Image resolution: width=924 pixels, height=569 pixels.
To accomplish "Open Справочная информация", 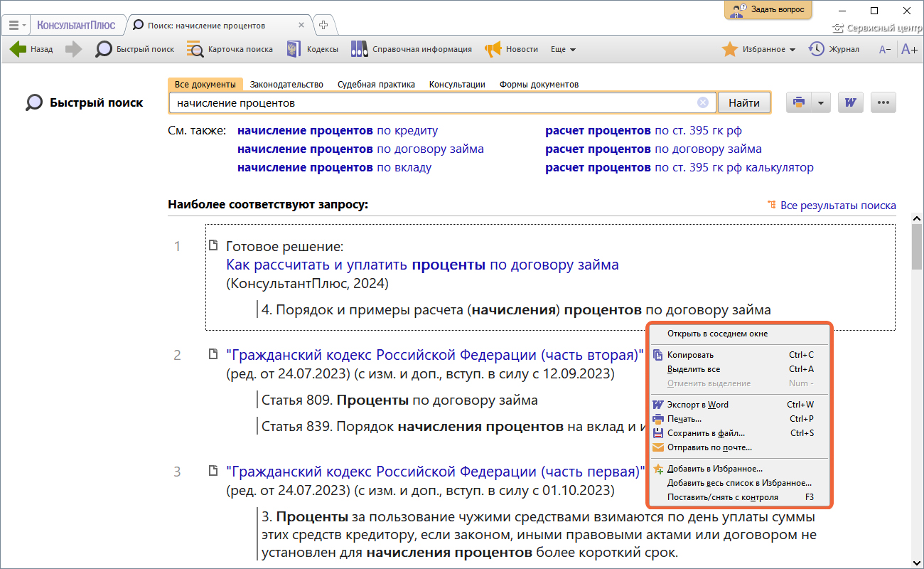I will pyautogui.click(x=412, y=49).
